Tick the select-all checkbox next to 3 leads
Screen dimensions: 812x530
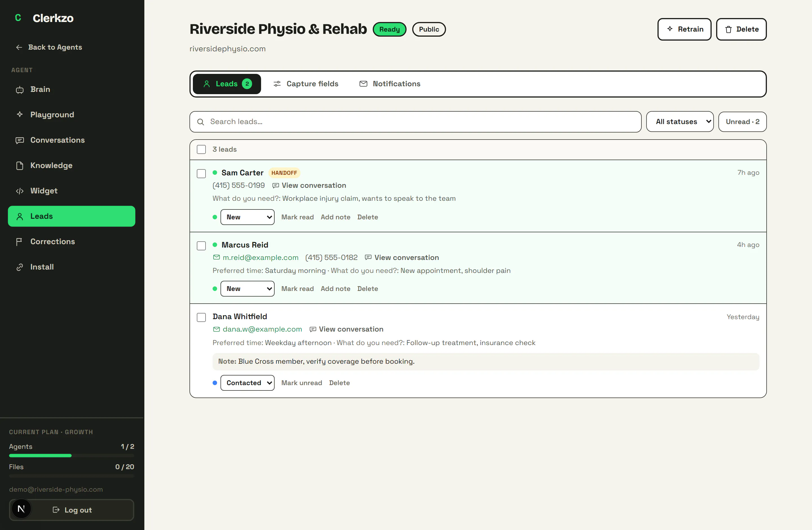(201, 149)
